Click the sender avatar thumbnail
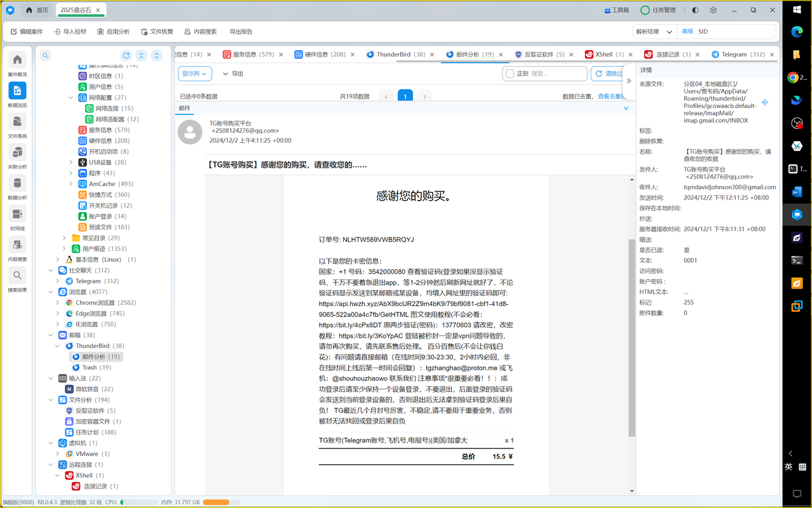812x508 pixels. [x=190, y=132]
